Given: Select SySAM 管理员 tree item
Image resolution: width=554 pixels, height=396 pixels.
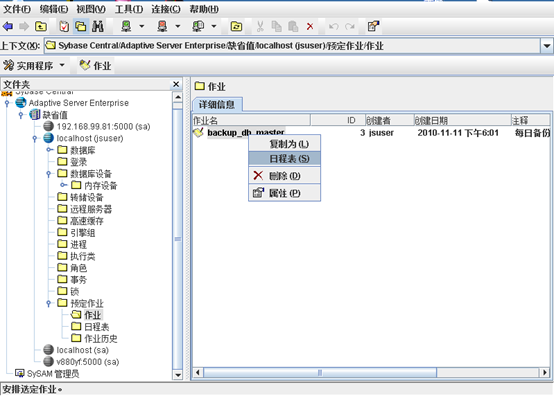Looking at the screenshot, I should [x=47, y=373].
